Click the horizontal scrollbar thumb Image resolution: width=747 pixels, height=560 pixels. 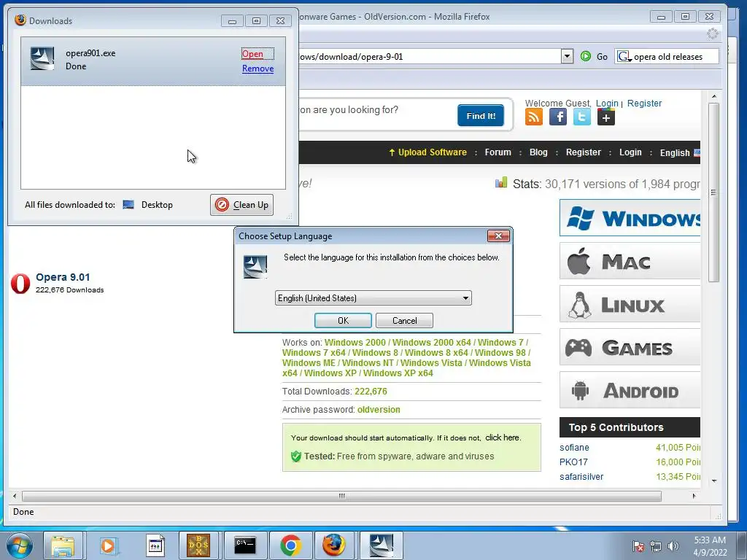pos(341,496)
